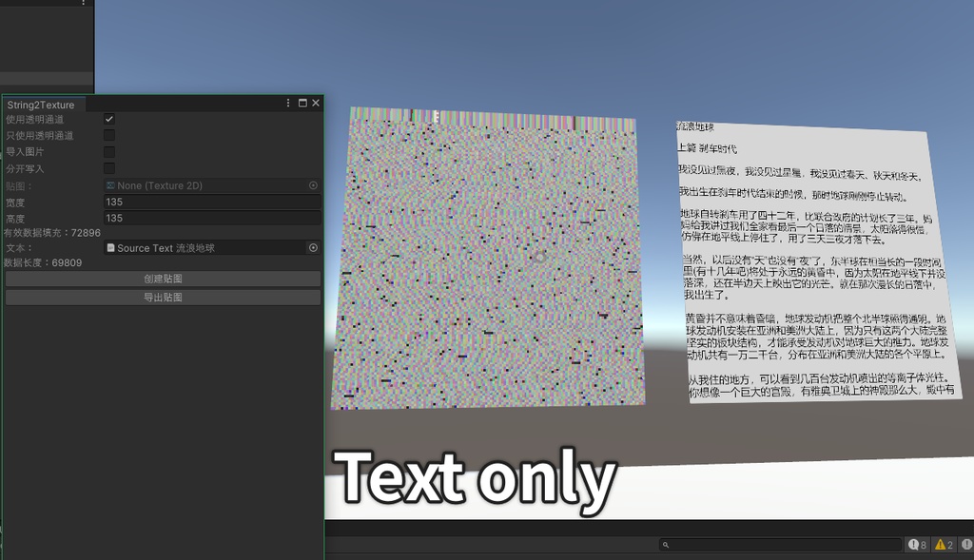Viewport: 974px width, 560px height.
Task: Enable the 导入图片 import image checkbox
Action: click(107, 151)
